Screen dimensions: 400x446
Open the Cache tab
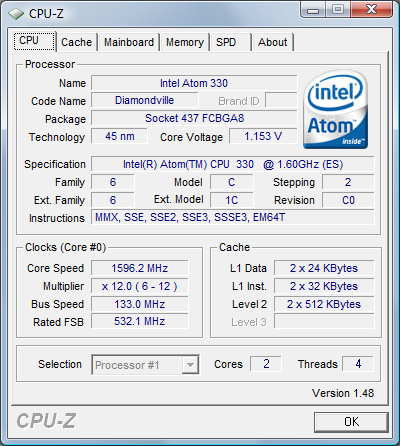[76, 42]
